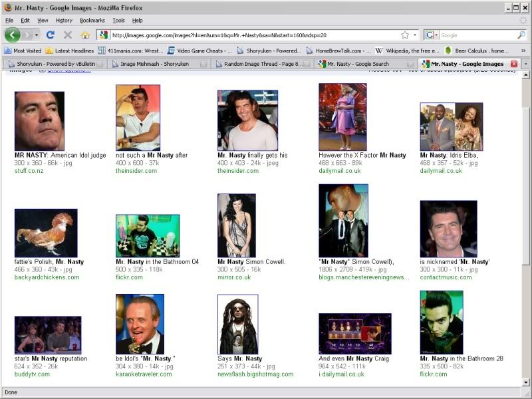Click the newsflash.bigshotmag.com source text
This screenshot has height=399, width=532.
click(x=255, y=374)
